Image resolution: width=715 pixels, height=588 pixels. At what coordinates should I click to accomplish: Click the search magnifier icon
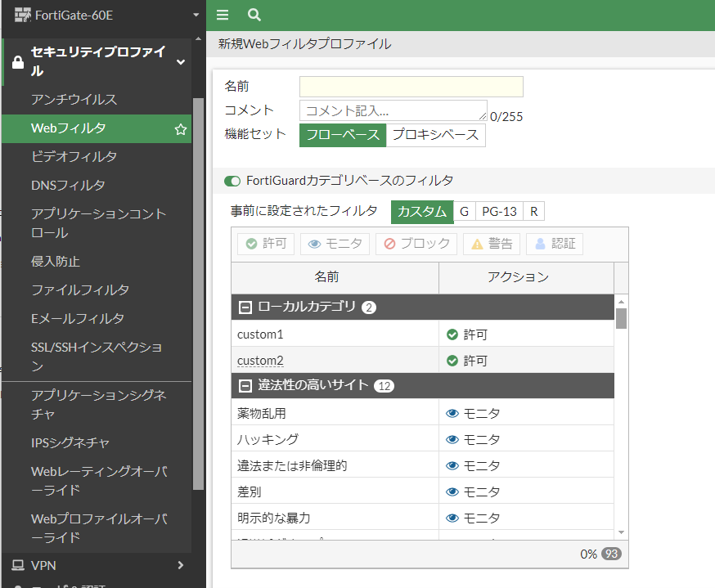point(254,15)
